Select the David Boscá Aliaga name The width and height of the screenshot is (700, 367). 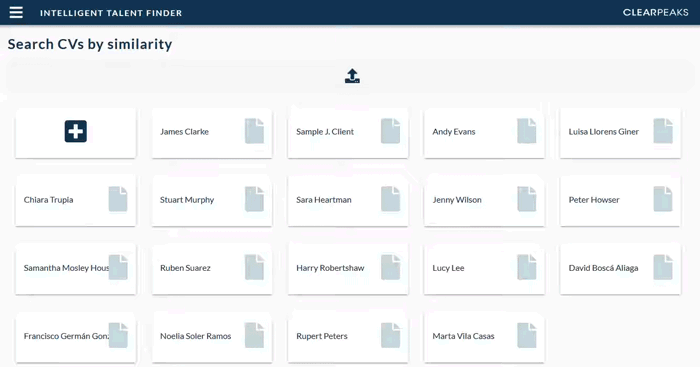pyautogui.click(x=603, y=268)
